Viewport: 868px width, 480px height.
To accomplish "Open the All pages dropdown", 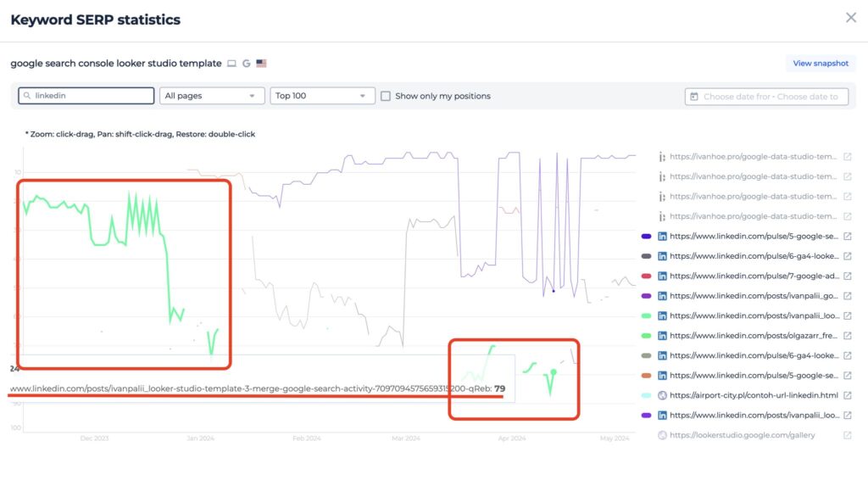I will click(x=212, y=96).
